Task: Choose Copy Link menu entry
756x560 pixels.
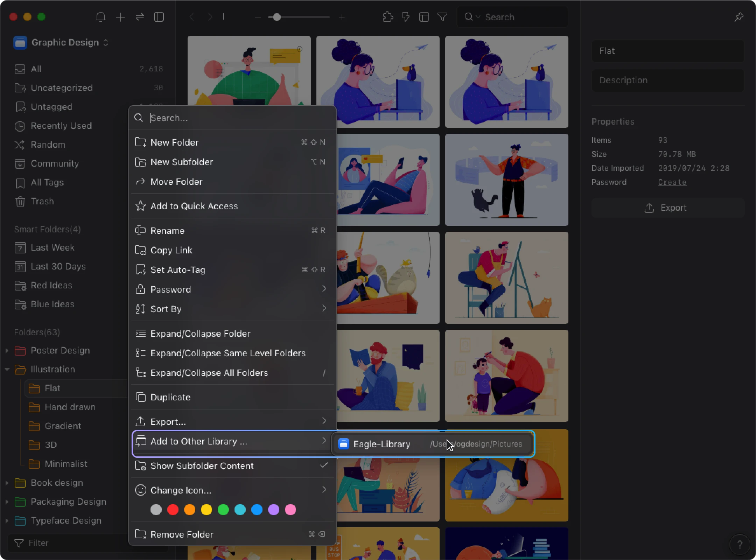Action: click(232, 250)
